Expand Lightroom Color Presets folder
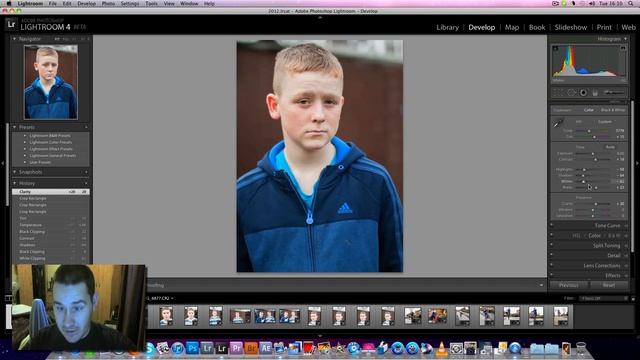 click(x=25, y=142)
